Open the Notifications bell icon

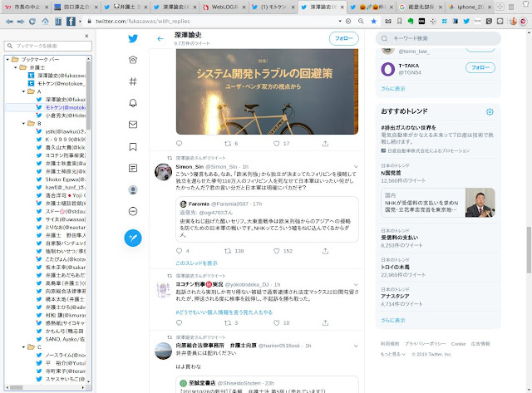pos(133,103)
